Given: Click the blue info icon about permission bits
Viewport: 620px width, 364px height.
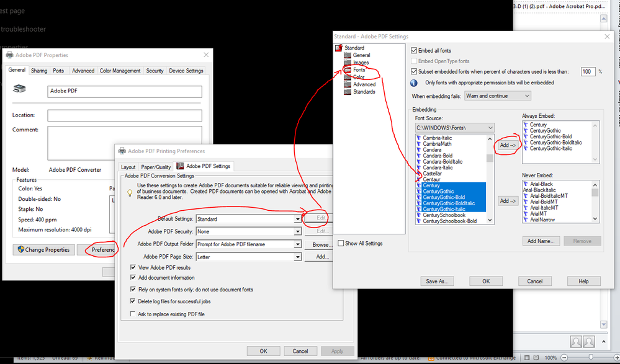Looking at the screenshot, I should pyautogui.click(x=413, y=83).
